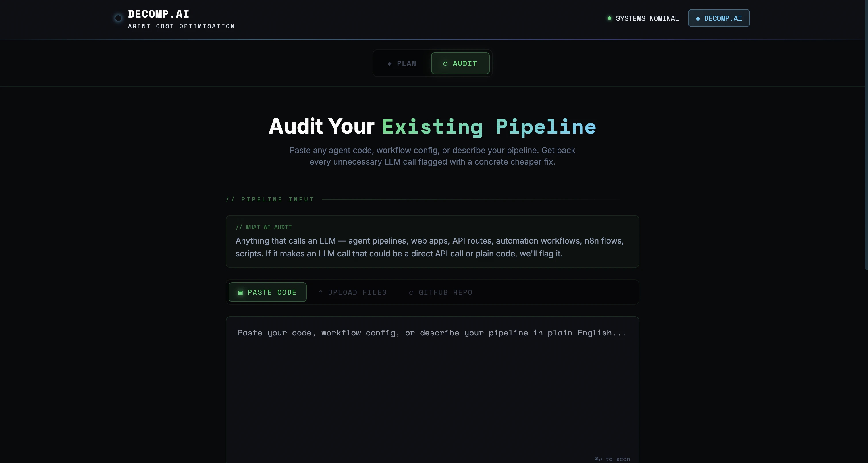Click the green Systems Nominal status dot
This screenshot has height=463, width=868.
pos(609,18)
